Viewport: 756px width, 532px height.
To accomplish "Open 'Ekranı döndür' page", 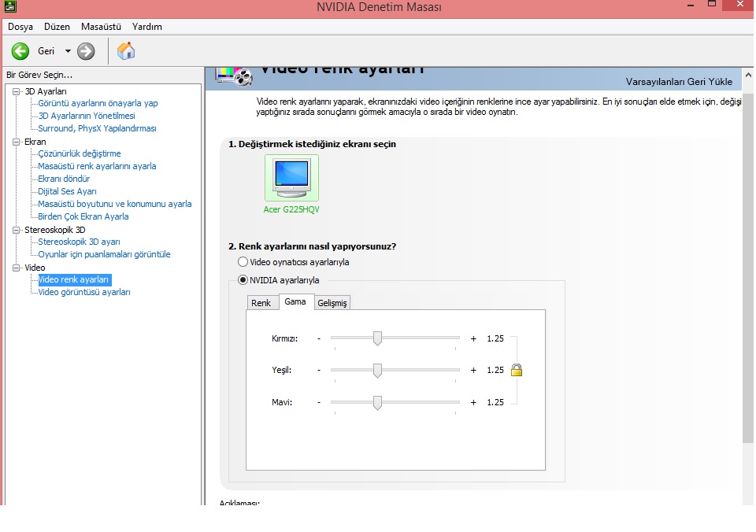I will click(64, 179).
